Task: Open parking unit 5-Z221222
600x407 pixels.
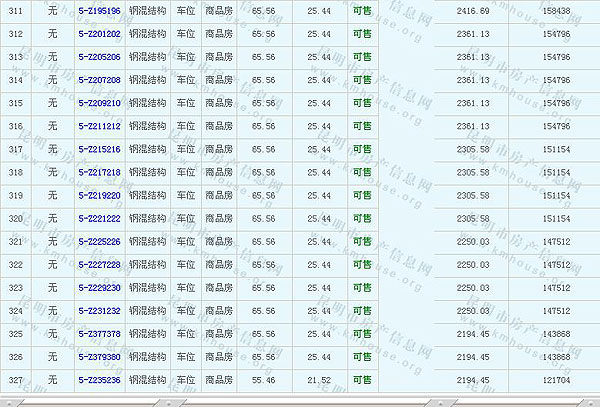Action: coord(99,218)
